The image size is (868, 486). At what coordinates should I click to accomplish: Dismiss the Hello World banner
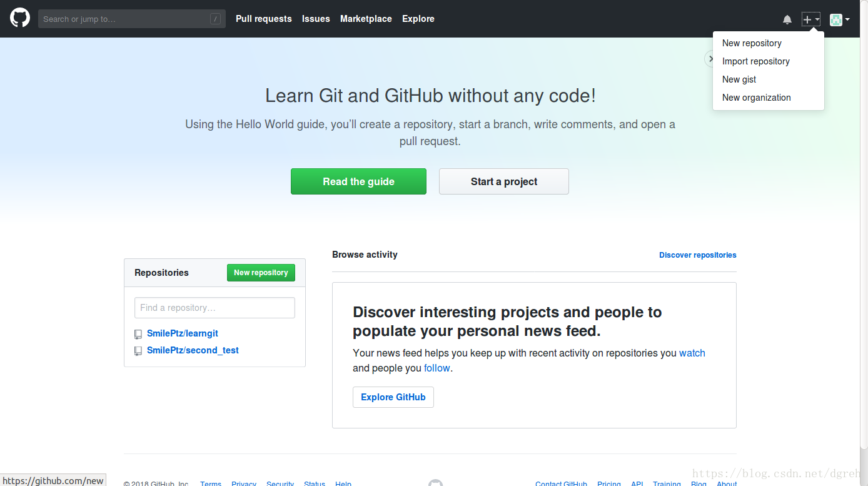(x=709, y=59)
